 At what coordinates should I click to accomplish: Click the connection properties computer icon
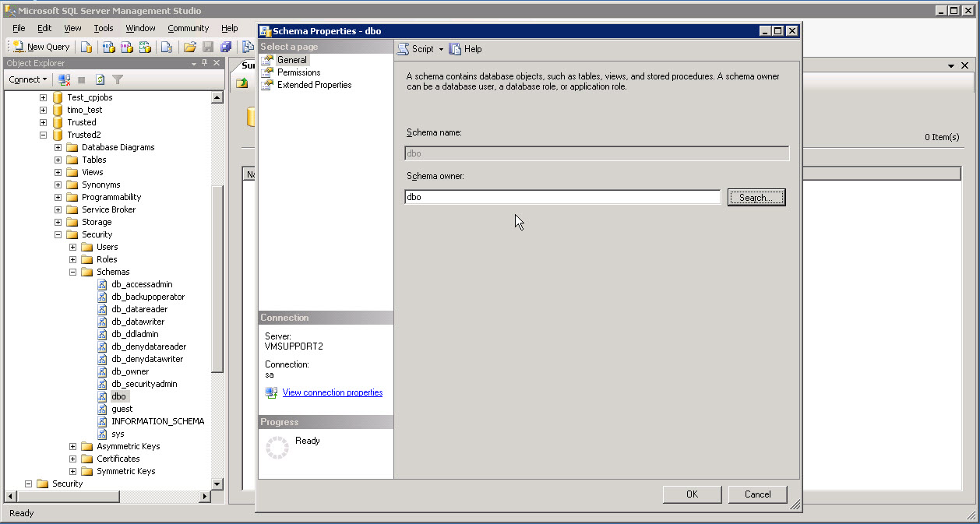[271, 392]
